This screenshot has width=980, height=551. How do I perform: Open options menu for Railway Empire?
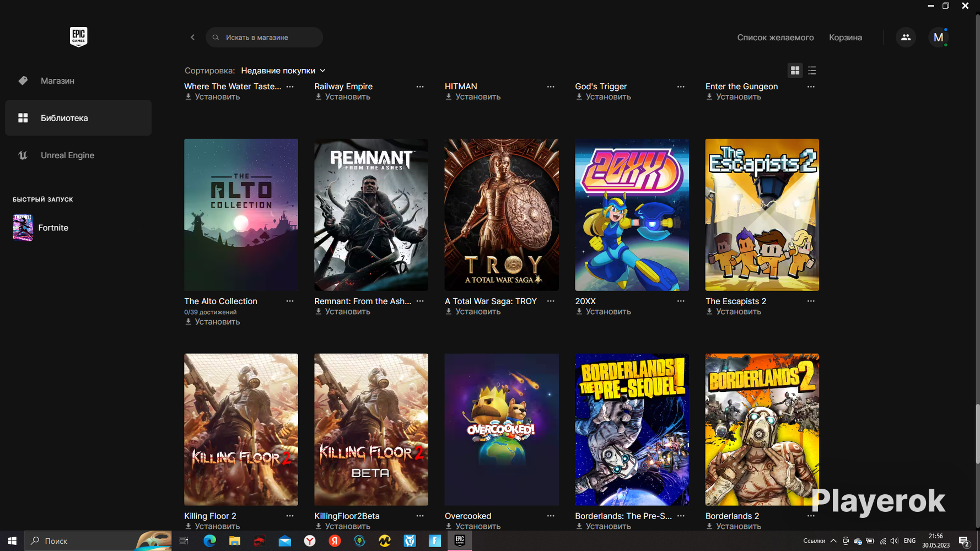(x=420, y=87)
